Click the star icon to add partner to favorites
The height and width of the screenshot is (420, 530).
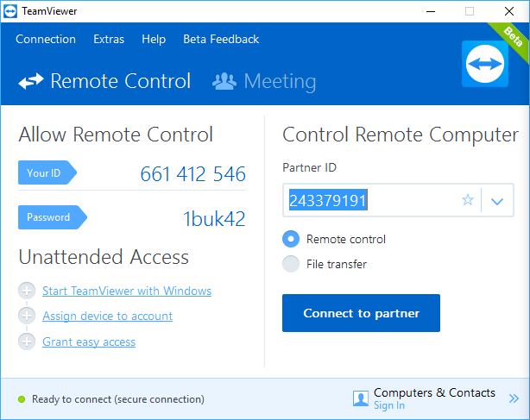[x=468, y=200]
